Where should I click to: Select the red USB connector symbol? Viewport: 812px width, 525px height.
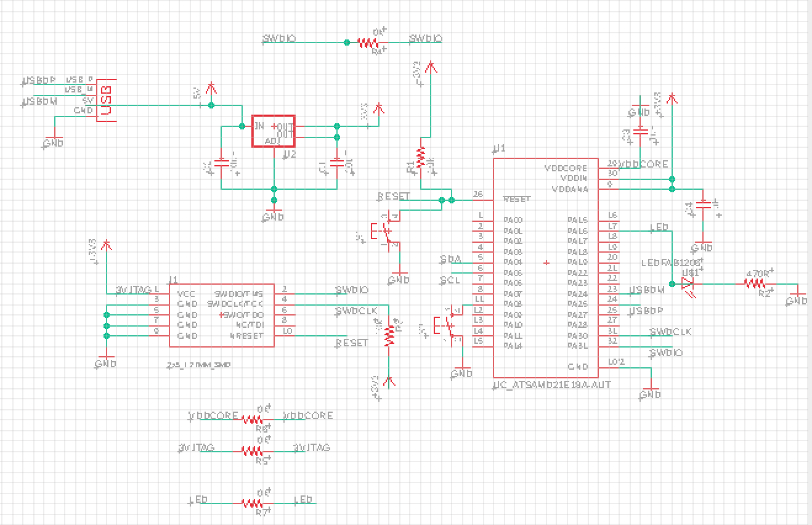click(107, 100)
